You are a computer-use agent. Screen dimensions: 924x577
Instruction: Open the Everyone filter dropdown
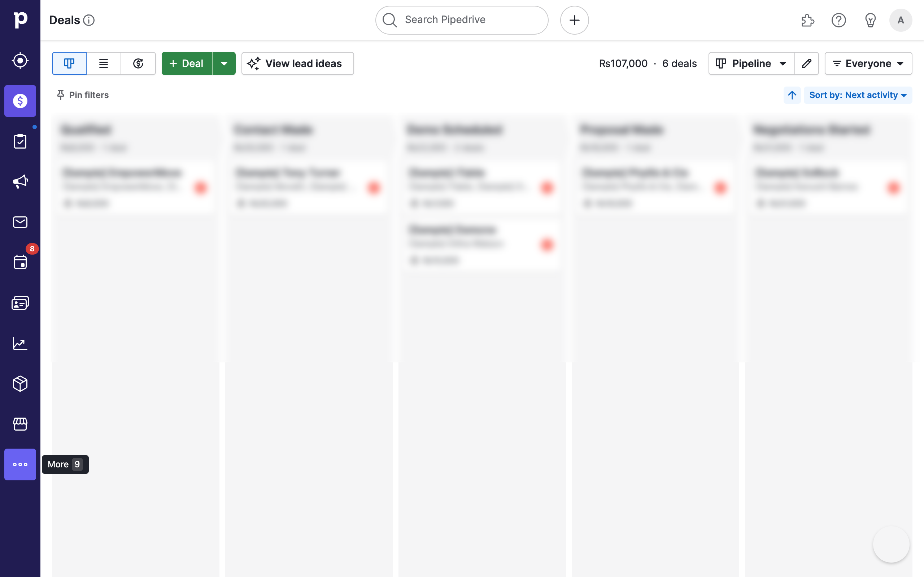click(x=868, y=63)
